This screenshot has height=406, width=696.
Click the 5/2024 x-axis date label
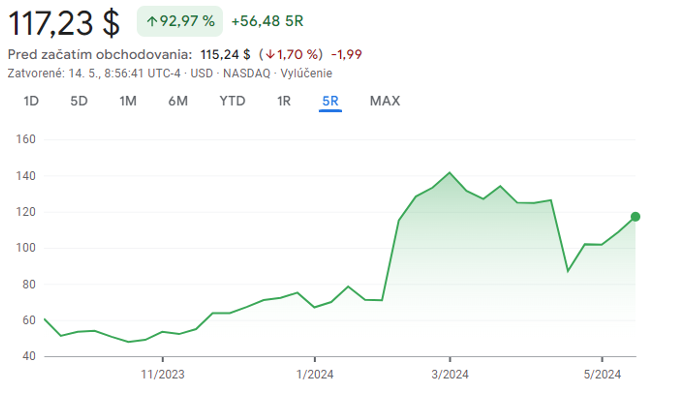(601, 375)
